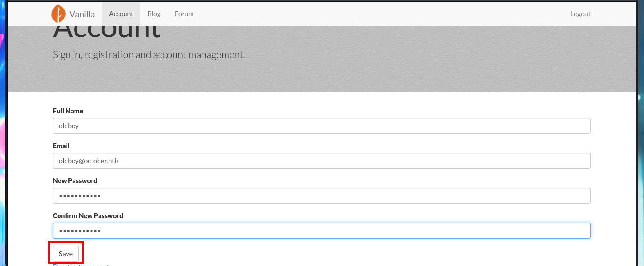Image resolution: width=644 pixels, height=266 pixels.
Task: Click the Vanilla brand name text
Action: click(82, 14)
